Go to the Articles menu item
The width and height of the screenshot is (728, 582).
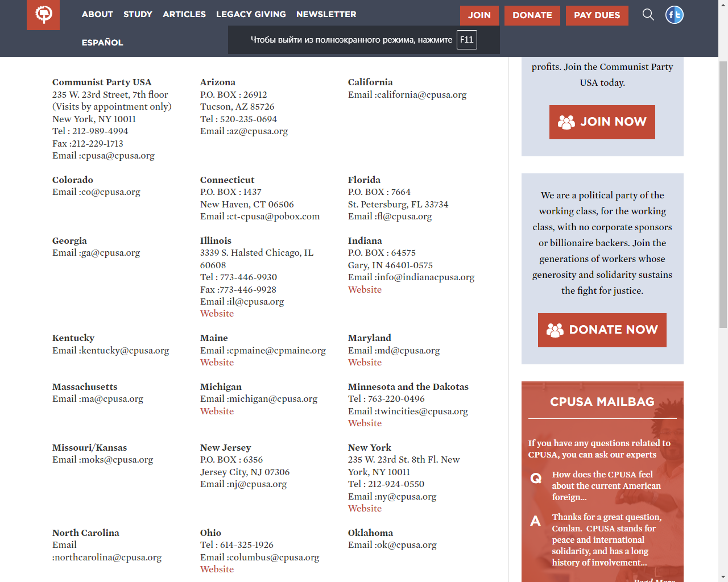tap(184, 14)
